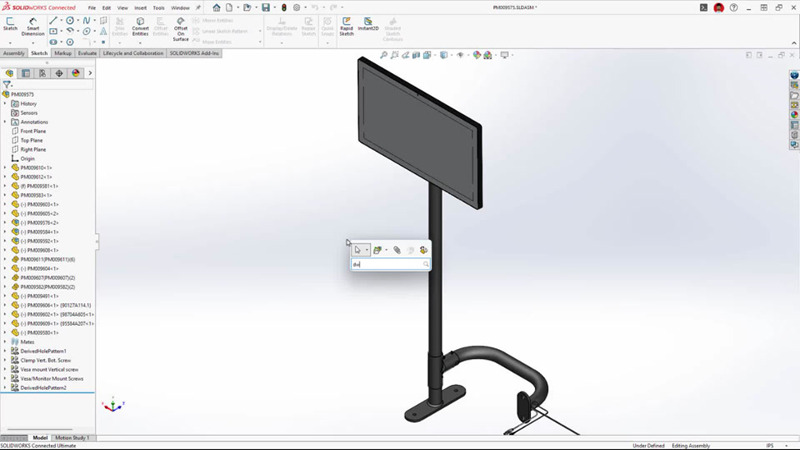This screenshot has height=450, width=800.
Task: Toggle Instant2D on or off
Action: tap(370, 26)
